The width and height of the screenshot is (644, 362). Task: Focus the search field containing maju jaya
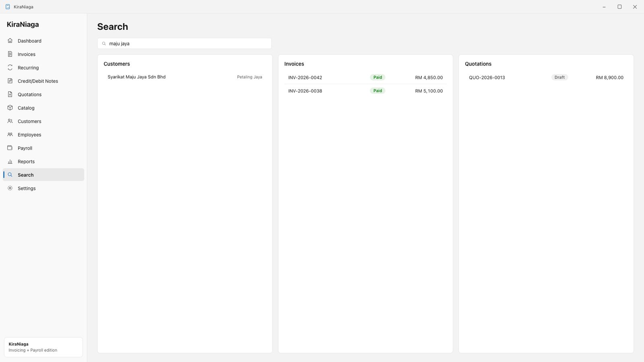coord(184,43)
